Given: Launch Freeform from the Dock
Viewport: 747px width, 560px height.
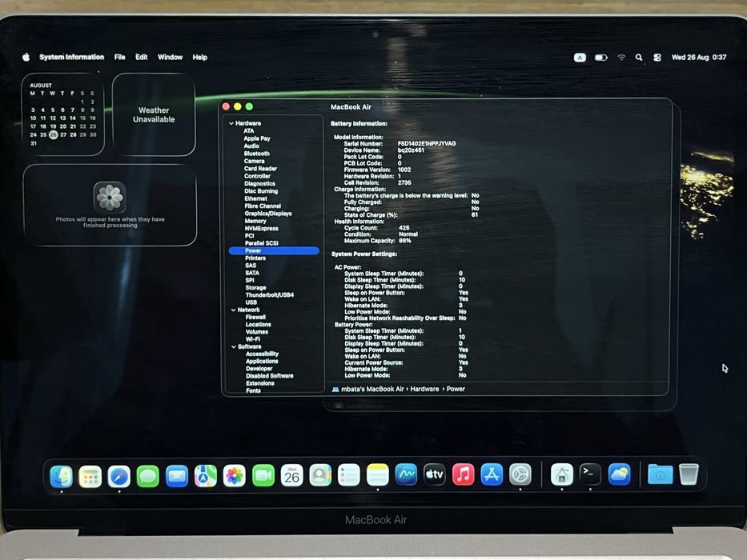Looking at the screenshot, I should coord(406,475).
